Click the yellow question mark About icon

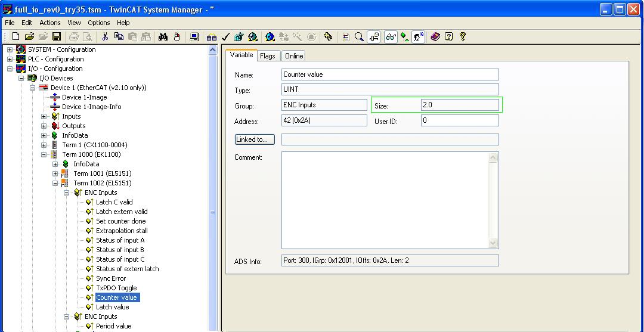pos(464,36)
